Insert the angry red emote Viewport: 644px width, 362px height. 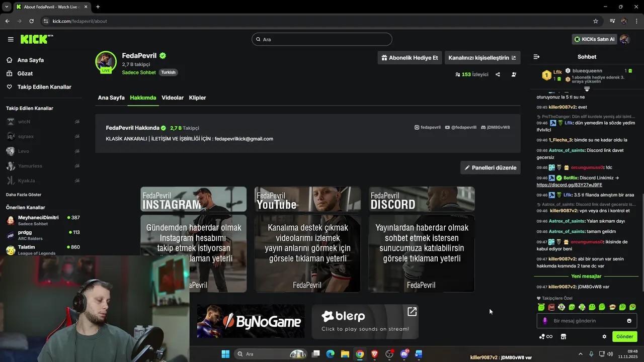[x=551, y=307]
